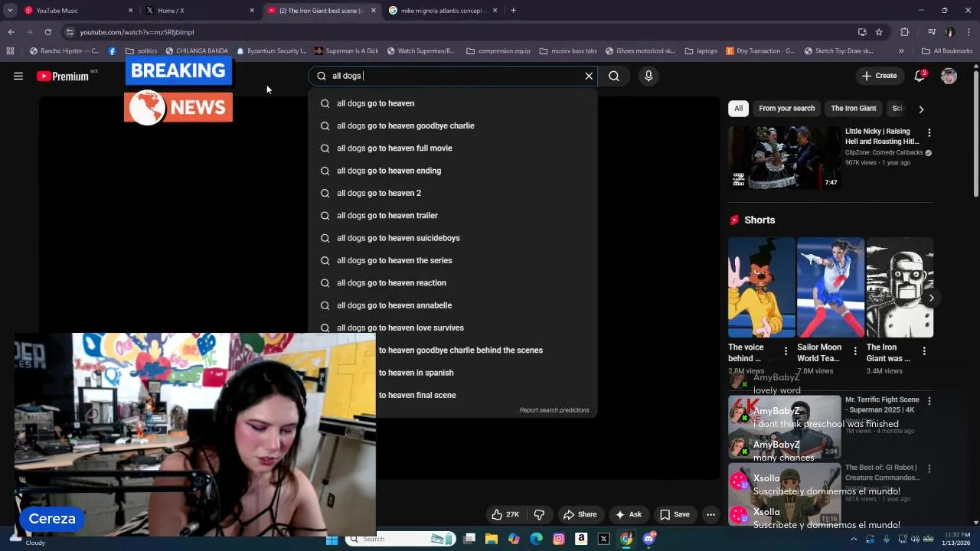Expand the Chrome tab search dropdown
This screenshot has width=980, height=551.
click(x=10, y=11)
